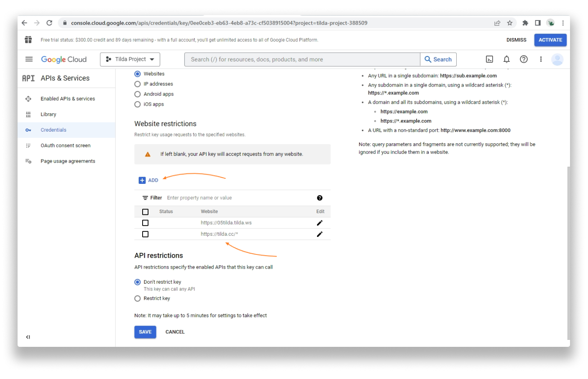Click the browser address bar URL
The image size is (588, 379).
pos(219,23)
